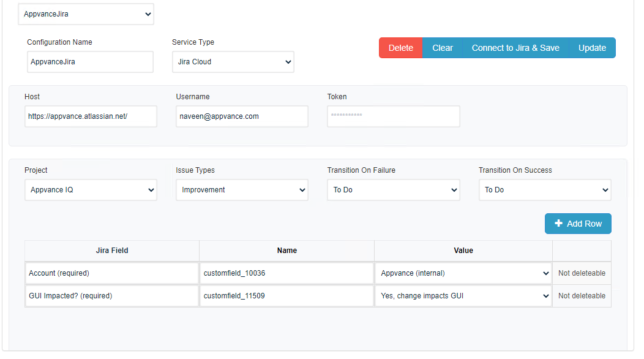The image size is (644, 359).
Task: Open the AppvanceJira configuration selector dropdown
Action: (x=86, y=14)
